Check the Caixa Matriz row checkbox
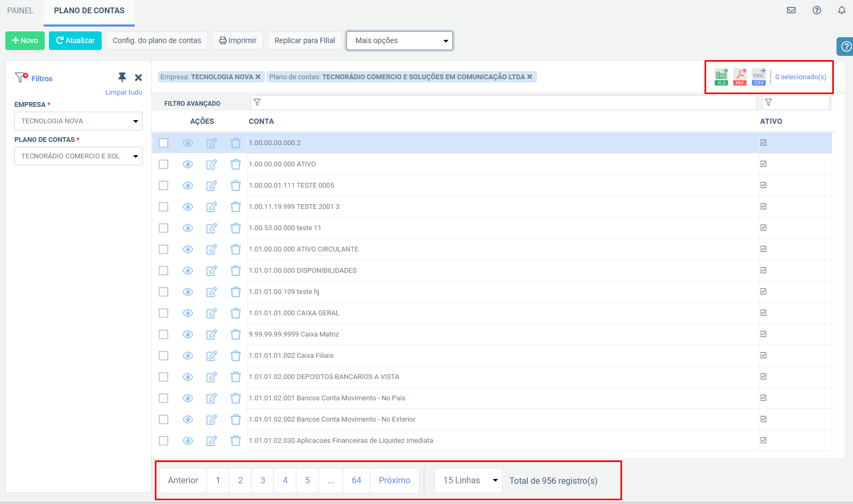This screenshot has width=853, height=504. [x=163, y=334]
